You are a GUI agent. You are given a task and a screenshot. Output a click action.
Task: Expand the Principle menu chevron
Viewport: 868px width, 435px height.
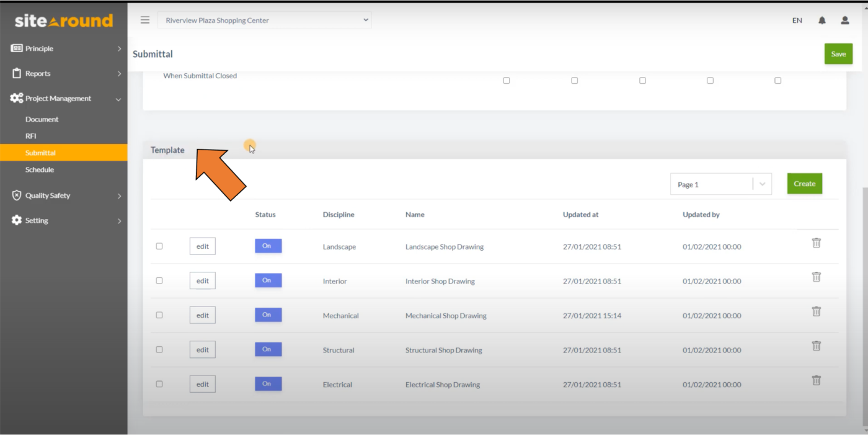click(119, 48)
